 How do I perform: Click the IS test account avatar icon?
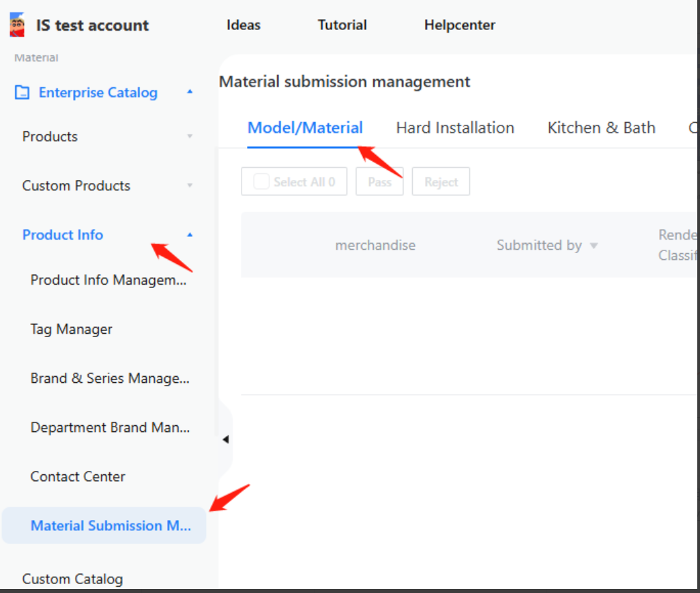tap(17, 25)
